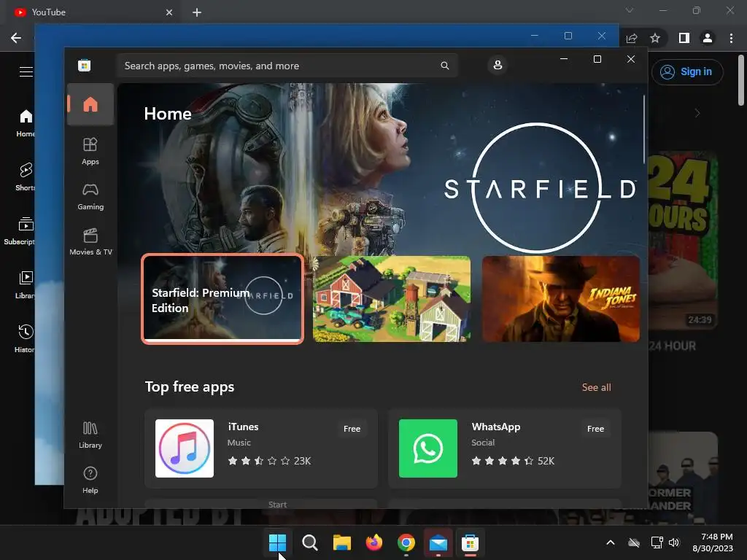This screenshot has height=560, width=747.
Task: Click the Free button for WhatsApp
Action: (595, 429)
